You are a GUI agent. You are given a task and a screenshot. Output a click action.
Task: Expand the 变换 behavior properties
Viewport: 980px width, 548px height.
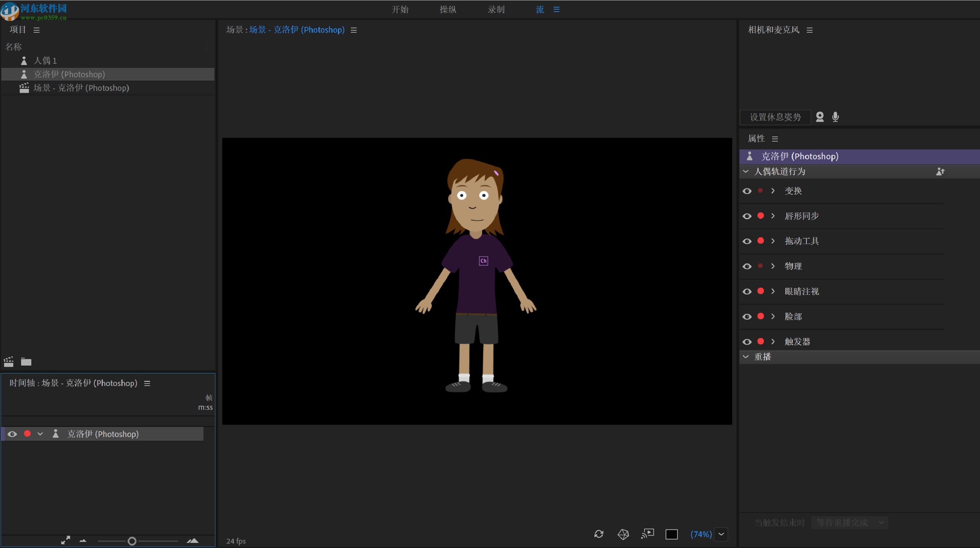coord(773,191)
